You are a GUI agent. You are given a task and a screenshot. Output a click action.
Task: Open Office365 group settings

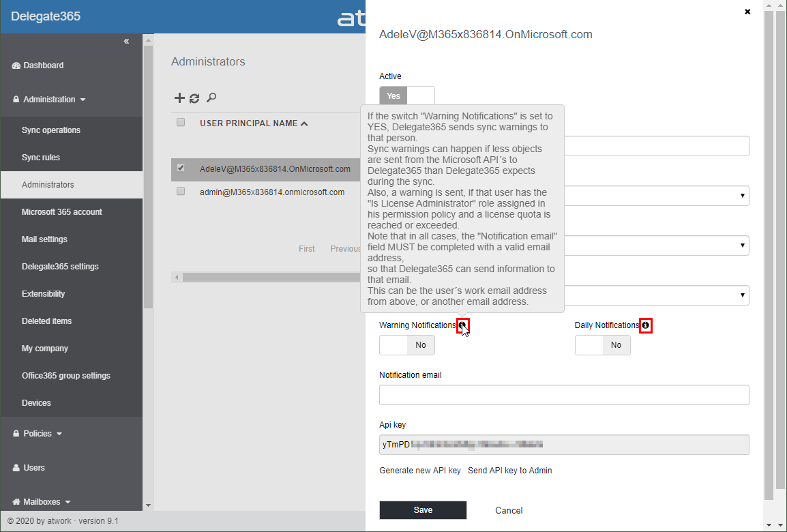[x=72, y=376]
